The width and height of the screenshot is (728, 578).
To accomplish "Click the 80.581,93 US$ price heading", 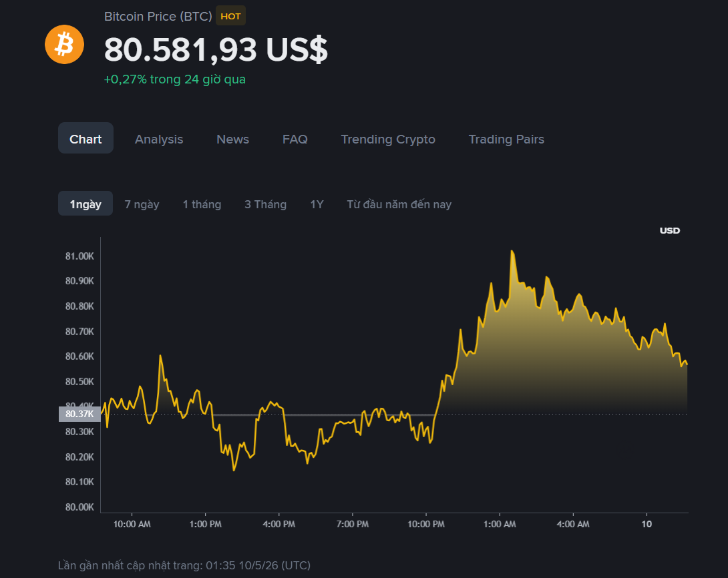I will [x=216, y=49].
